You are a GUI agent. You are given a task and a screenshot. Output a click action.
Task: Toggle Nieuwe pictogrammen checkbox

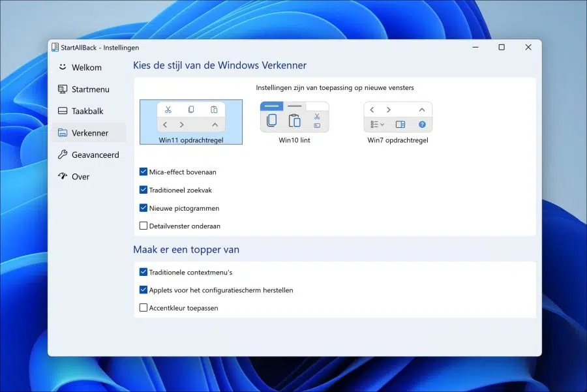coord(143,208)
